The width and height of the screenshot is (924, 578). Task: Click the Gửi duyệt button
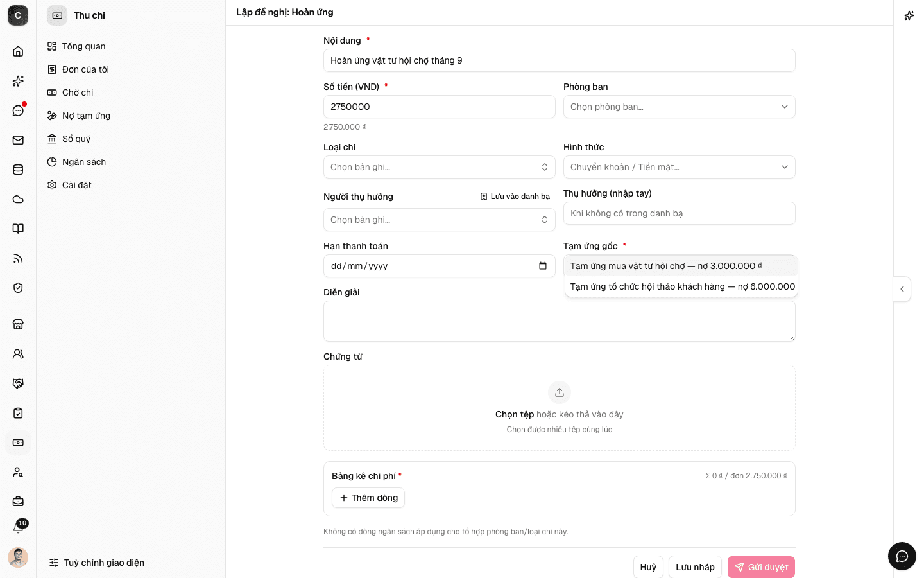click(761, 567)
